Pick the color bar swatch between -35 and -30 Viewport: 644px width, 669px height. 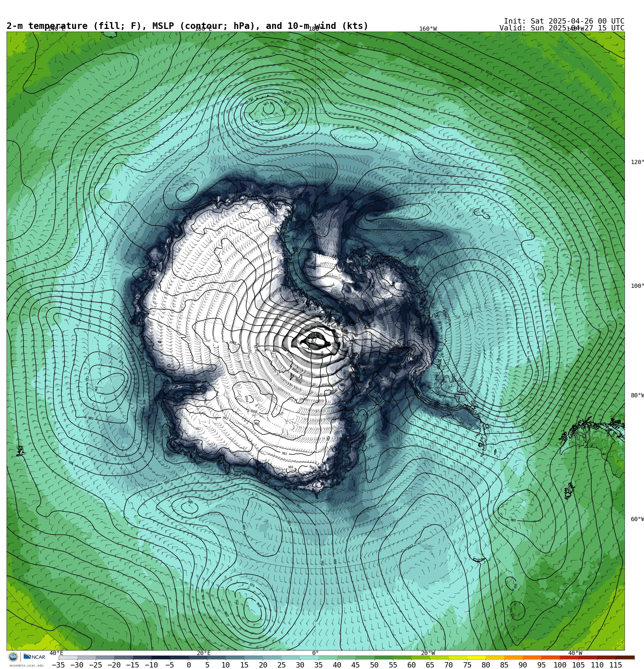point(68,657)
